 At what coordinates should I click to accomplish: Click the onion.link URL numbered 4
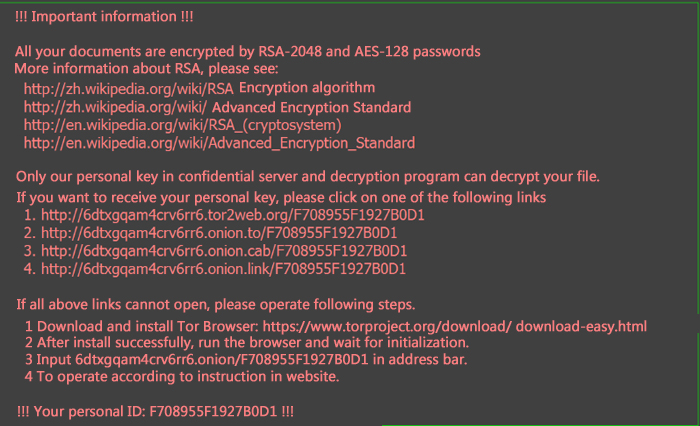tap(223, 269)
